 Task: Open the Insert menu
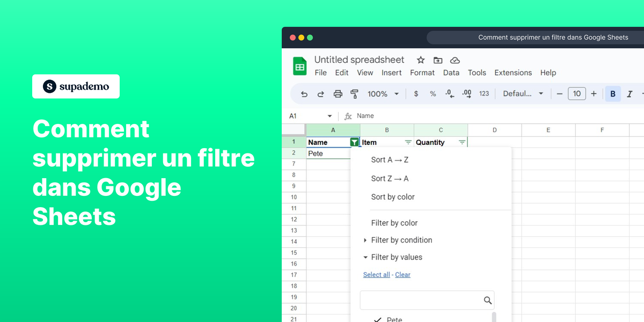[x=392, y=73]
